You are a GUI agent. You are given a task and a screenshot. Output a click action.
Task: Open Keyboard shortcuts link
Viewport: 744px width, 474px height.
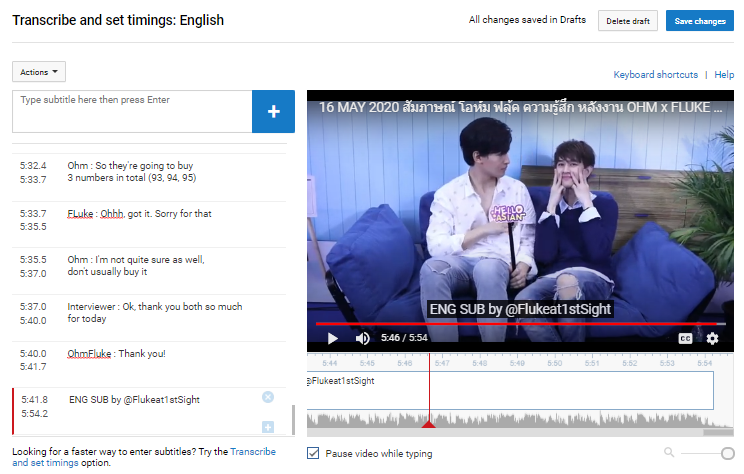[655, 74]
